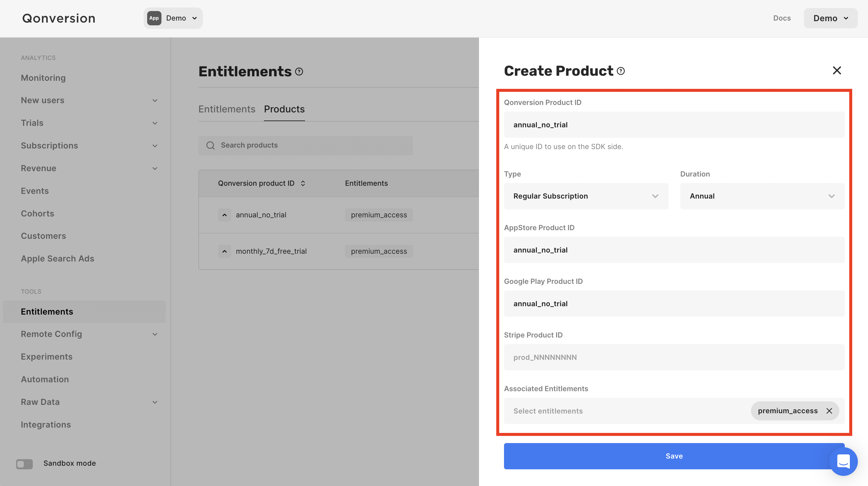This screenshot has height=486, width=868.
Task: Click the App icon badge
Action: [154, 18]
